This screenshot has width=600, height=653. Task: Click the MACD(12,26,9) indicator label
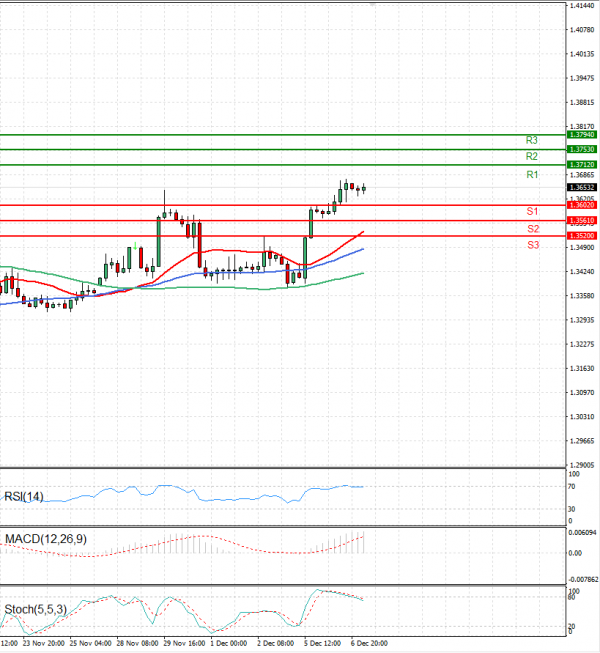[46, 539]
